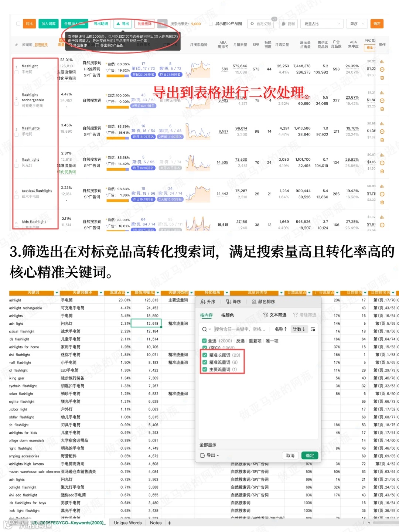Image resolution: width=399 pixels, height=532 pixels.
Task: Open the 关键词 column filter arrow in spreadsheet
Action: click(x=57, y=293)
